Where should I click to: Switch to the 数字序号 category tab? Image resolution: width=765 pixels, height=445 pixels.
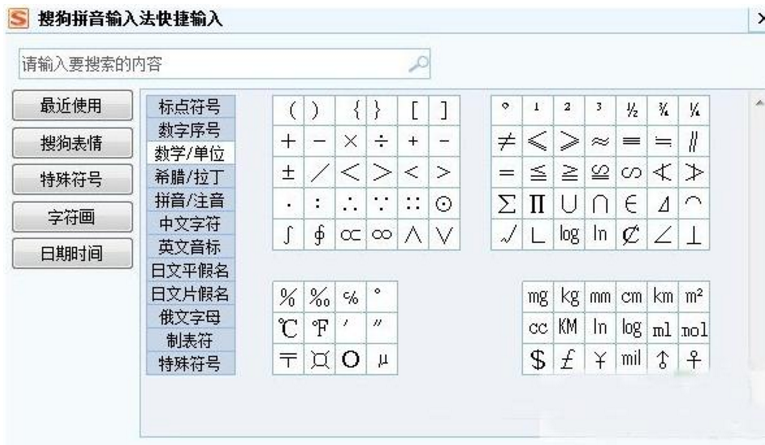pos(191,130)
